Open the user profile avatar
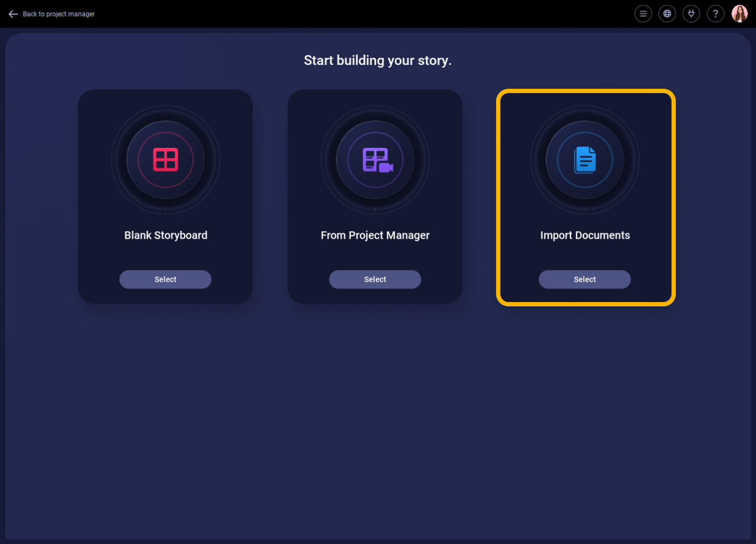Screen dimensions: 756x544 (x=740, y=14)
